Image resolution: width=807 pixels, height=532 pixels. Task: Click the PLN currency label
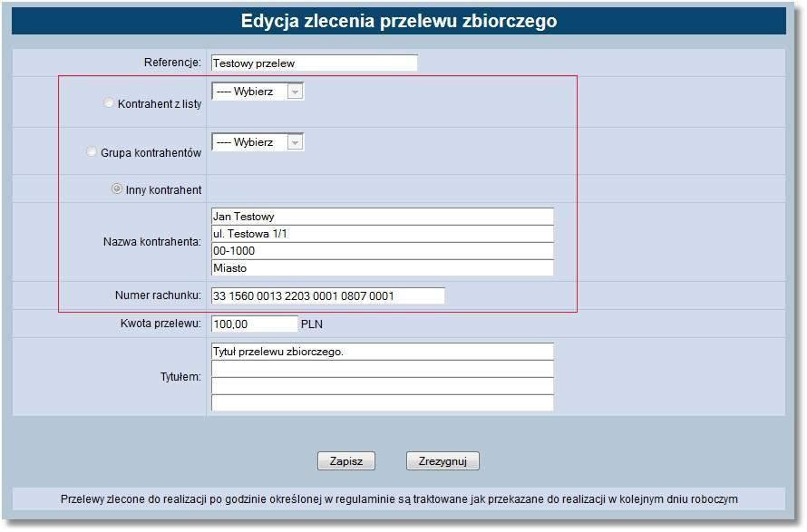[312, 324]
